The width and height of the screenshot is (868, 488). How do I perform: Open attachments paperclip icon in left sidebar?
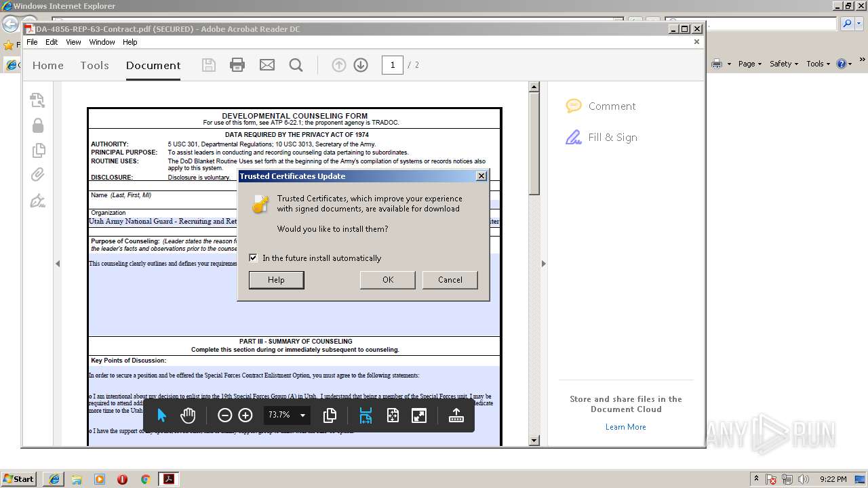click(37, 175)
